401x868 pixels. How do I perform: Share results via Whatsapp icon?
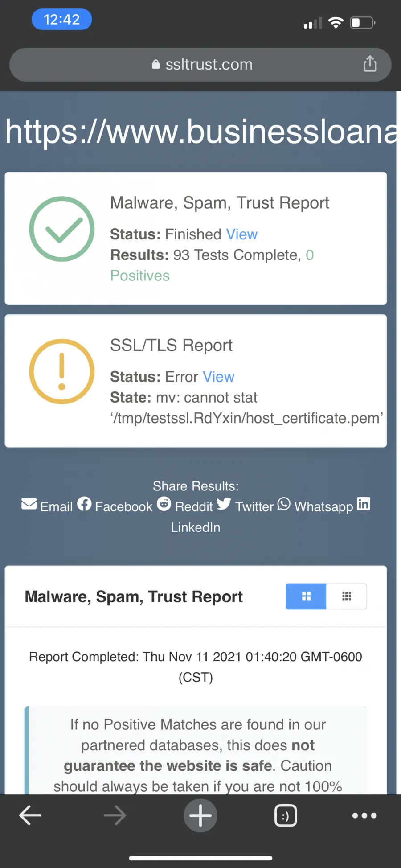pos(284,504)
